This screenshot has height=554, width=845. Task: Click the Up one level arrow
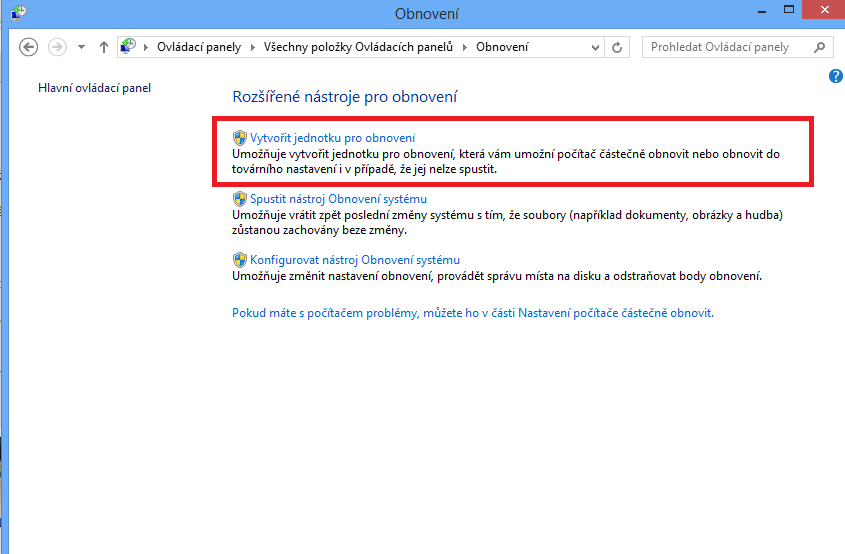click(x=104, y=47)
